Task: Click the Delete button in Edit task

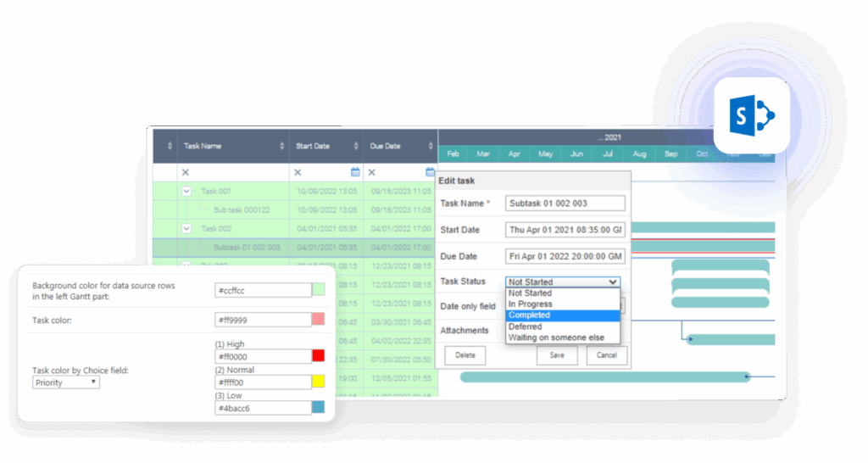Action: (x=465, y=355)
